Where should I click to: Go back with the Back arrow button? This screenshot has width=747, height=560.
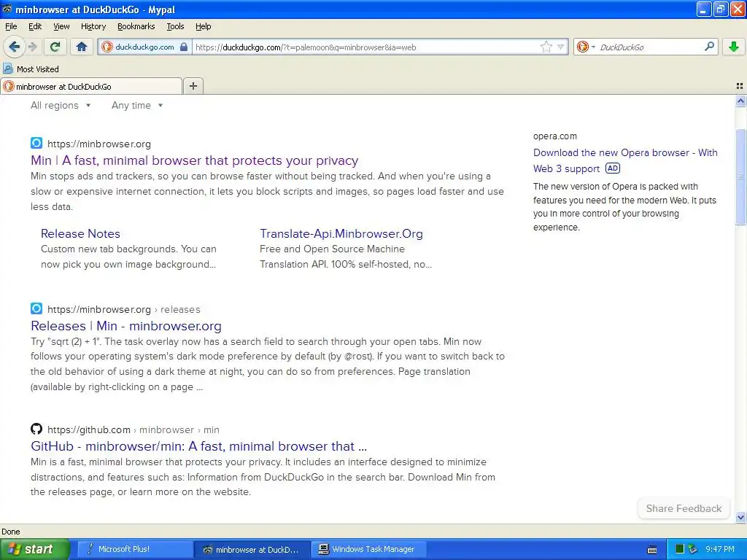coord(14,47)
